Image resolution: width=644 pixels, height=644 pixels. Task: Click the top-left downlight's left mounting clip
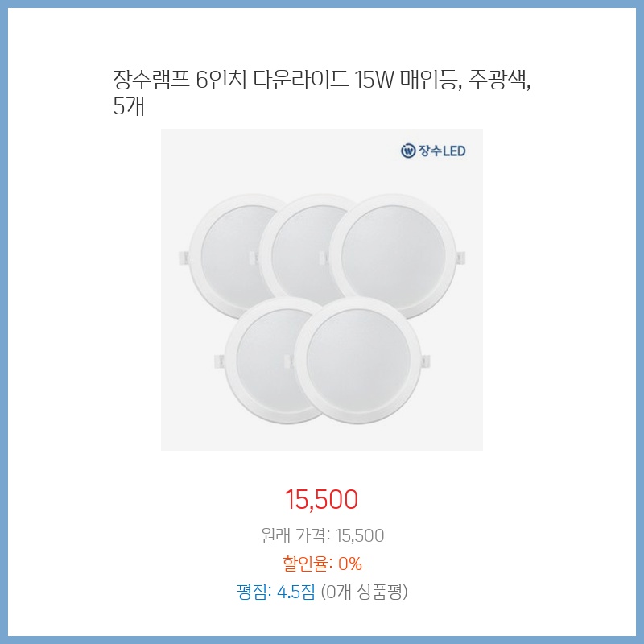184,258
